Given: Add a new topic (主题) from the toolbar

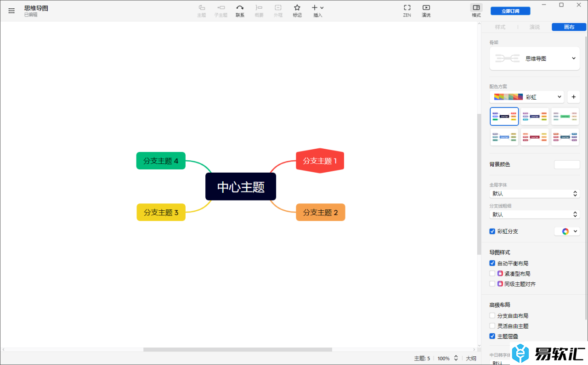Looking at the screenshot, I should tap(201, 11).
